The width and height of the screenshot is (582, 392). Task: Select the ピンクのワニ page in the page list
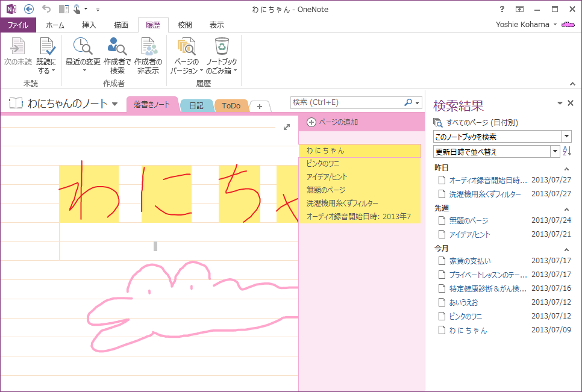click(360, 164)
